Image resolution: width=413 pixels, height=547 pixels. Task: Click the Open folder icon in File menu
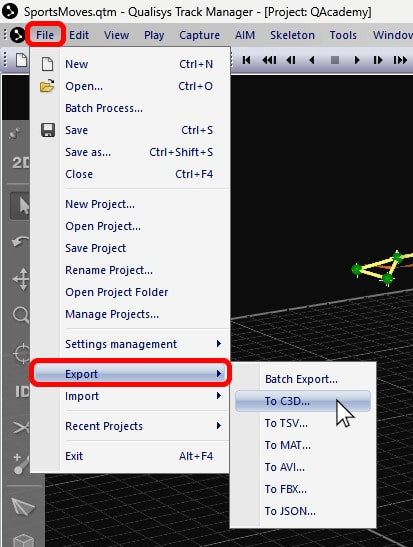(47, 86)
